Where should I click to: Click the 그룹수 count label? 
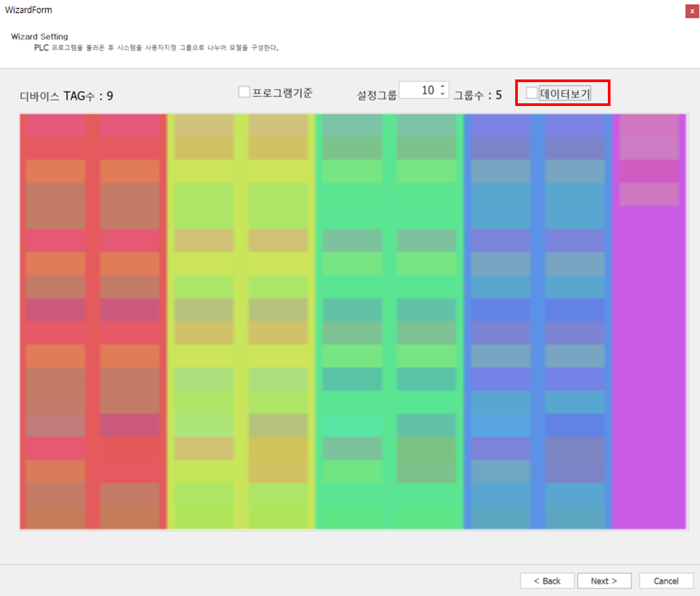tap(477, 95)
